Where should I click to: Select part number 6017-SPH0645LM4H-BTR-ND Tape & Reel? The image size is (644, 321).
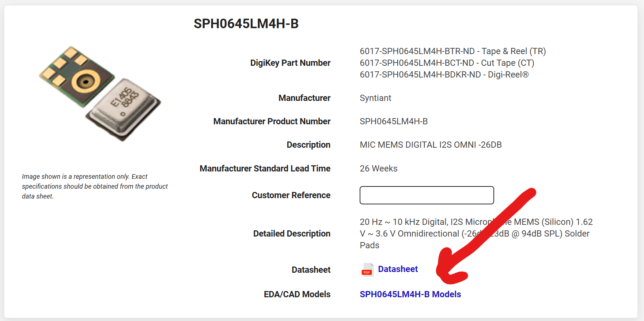(452, 51)
